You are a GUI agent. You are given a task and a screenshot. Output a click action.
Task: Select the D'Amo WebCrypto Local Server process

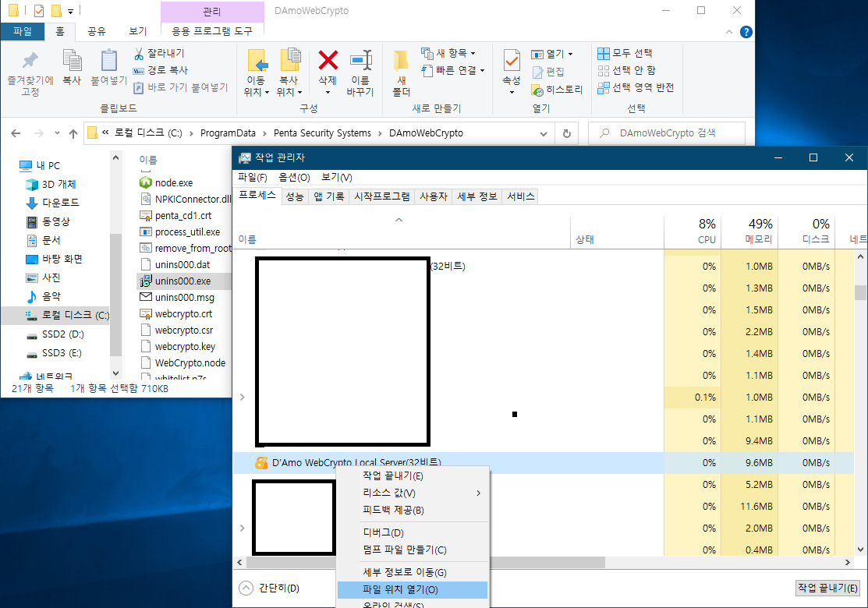click(448, 462)
